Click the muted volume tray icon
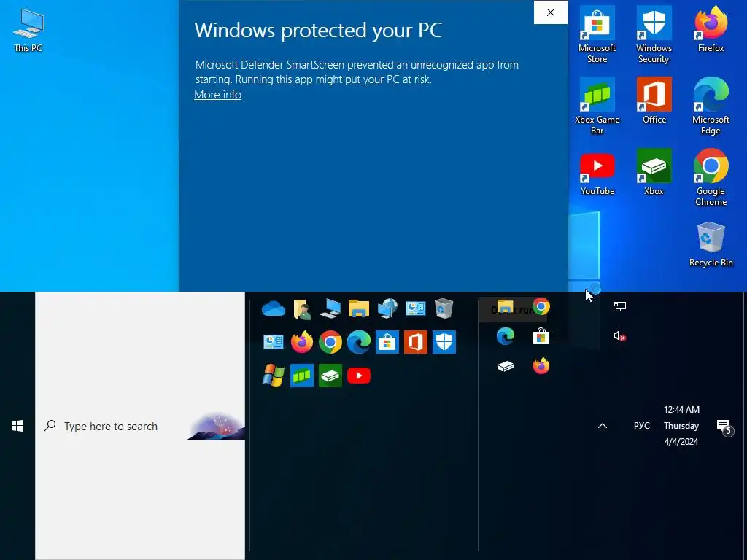 [620, 336]
